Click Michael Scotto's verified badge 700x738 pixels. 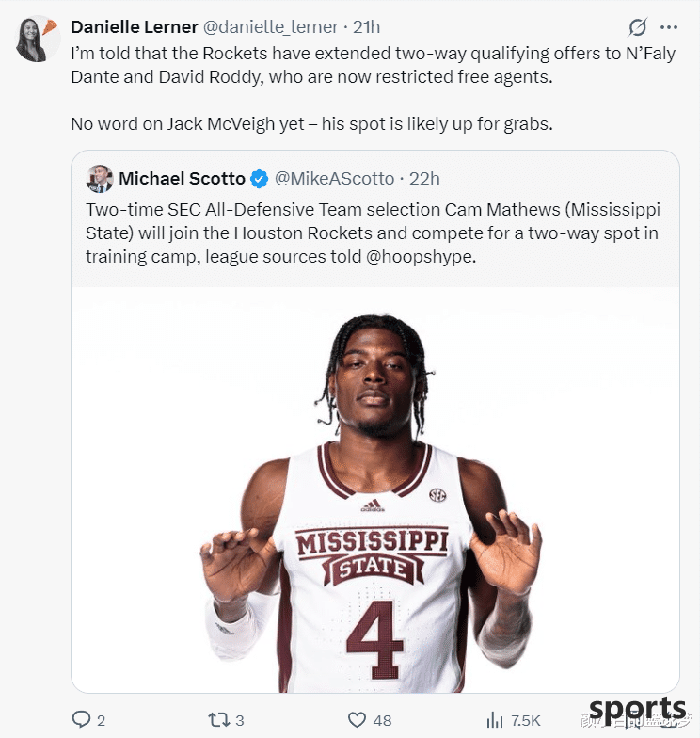coord(259,179)
